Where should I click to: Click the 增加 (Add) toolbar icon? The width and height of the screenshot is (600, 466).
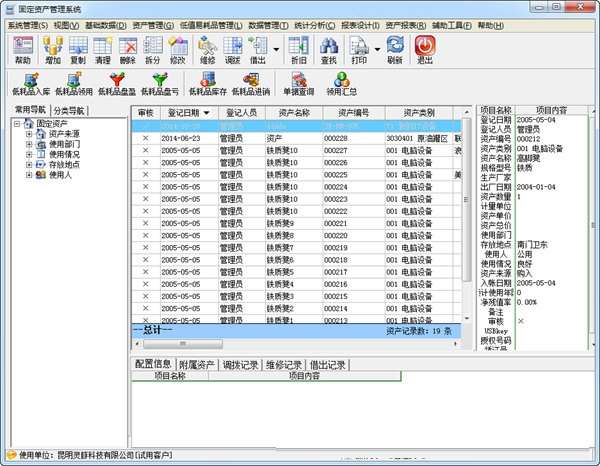53,49
